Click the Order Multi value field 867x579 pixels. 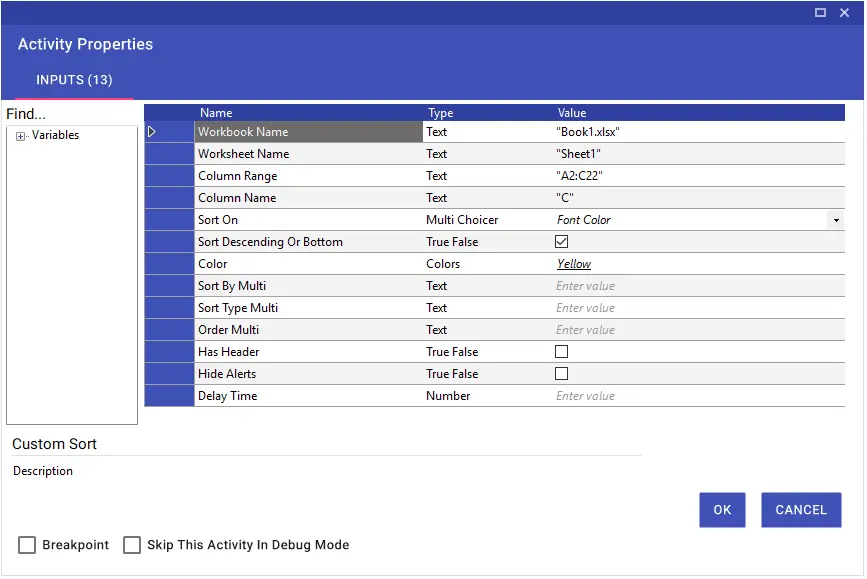click(x=699, y=330)
